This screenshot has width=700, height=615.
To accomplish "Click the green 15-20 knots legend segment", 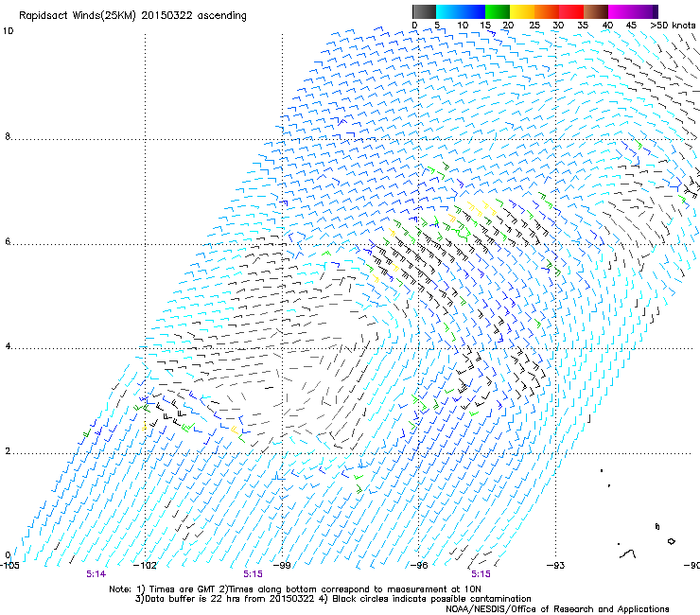I will [x=498, y=11].
